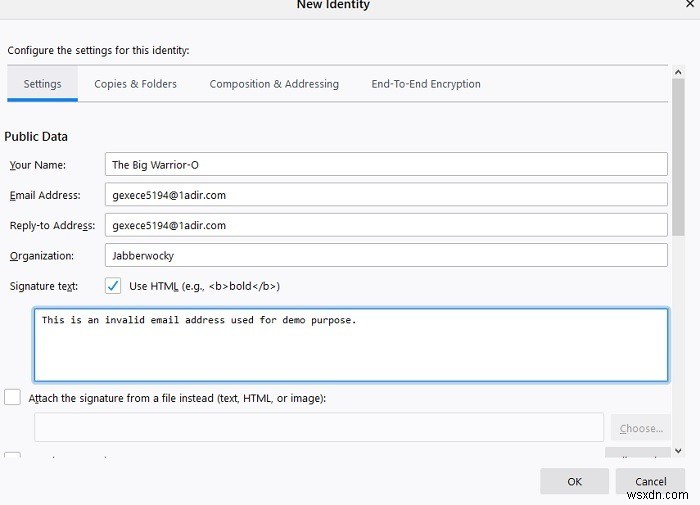Click the Configure the settings text
Image resolution: width=700 pixels, height=505 pixels.
(x=98, y=50)
